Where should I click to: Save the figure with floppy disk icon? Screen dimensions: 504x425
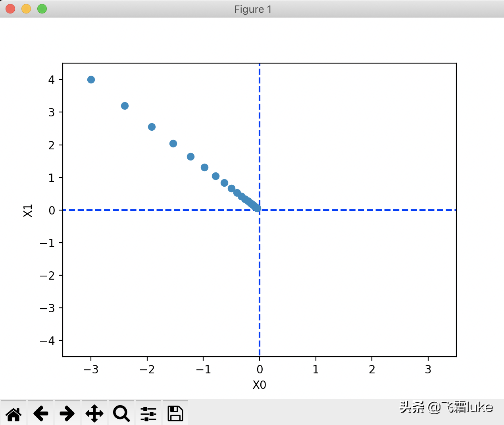coord(175,413)
